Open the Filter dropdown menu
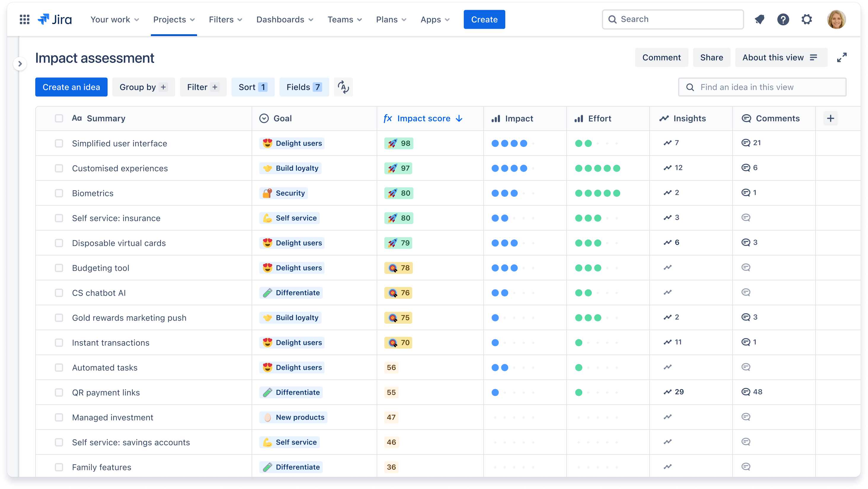 [201, 87]
